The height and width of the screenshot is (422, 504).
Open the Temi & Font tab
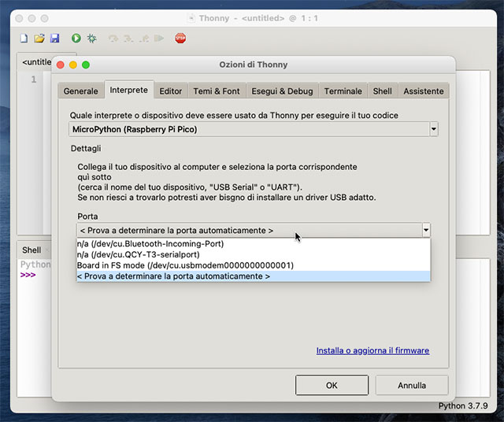216,91
